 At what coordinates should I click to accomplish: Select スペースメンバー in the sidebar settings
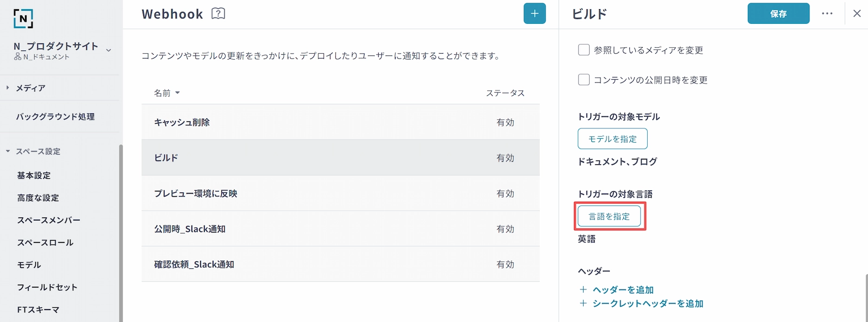pyautogui.click(x=49, y=220)
